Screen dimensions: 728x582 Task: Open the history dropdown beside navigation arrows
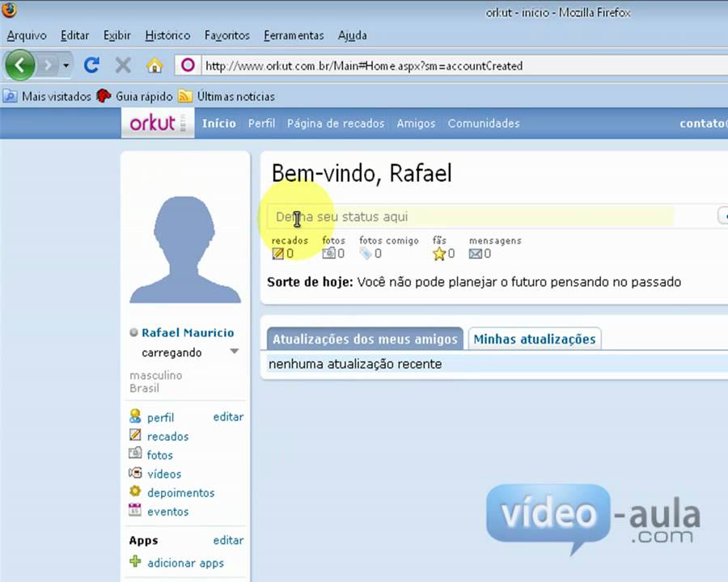point(66,65)
